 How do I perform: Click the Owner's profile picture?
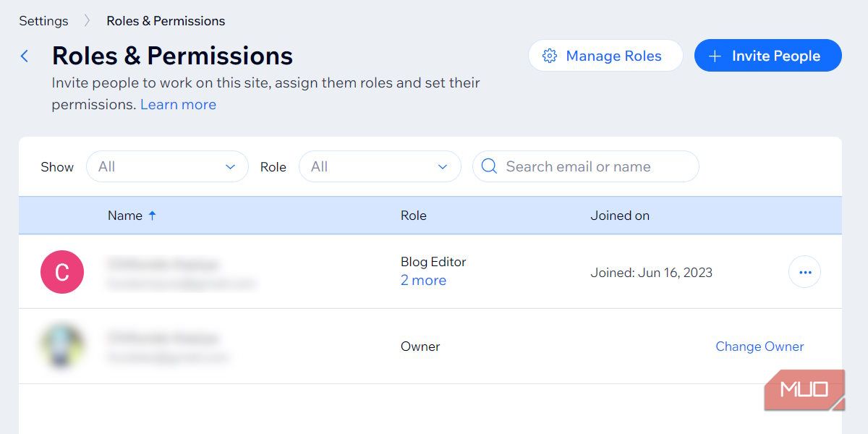pos(62,346)
